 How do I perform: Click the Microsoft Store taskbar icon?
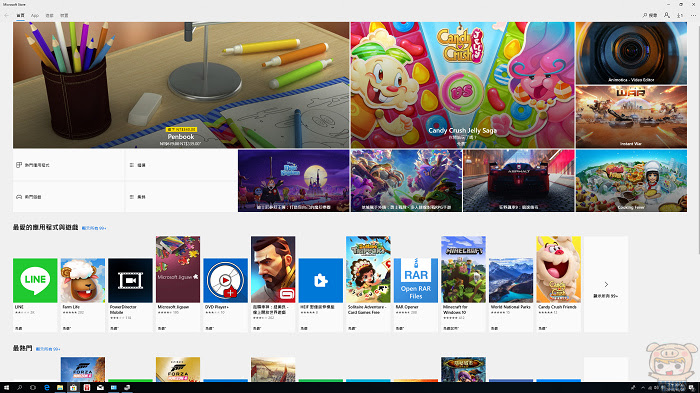tap(73, 388)
